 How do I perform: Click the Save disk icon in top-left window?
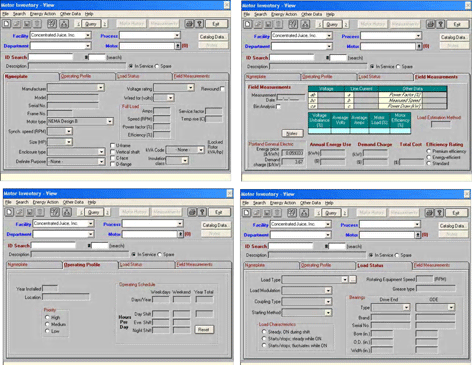click(x=27, y=24)
